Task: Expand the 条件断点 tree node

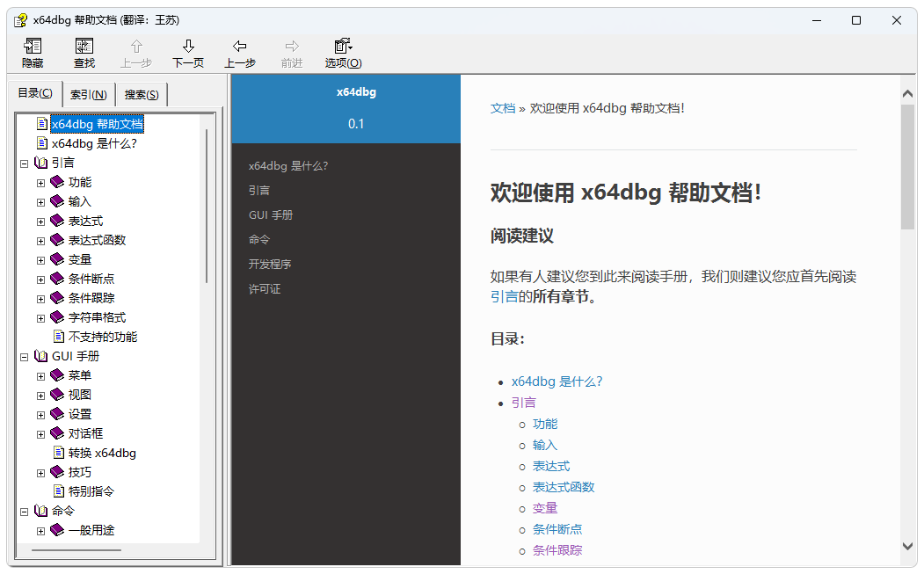Action: [x=40, y=280]
